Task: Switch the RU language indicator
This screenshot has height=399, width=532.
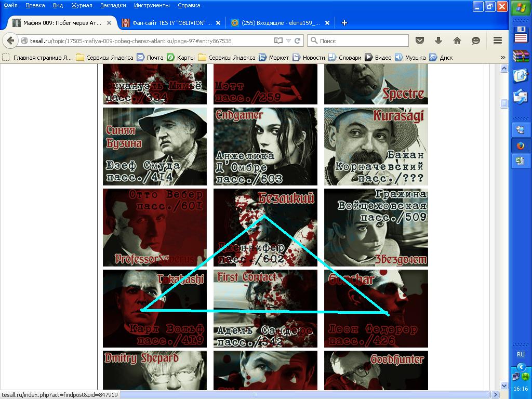Action: point(521,354)
